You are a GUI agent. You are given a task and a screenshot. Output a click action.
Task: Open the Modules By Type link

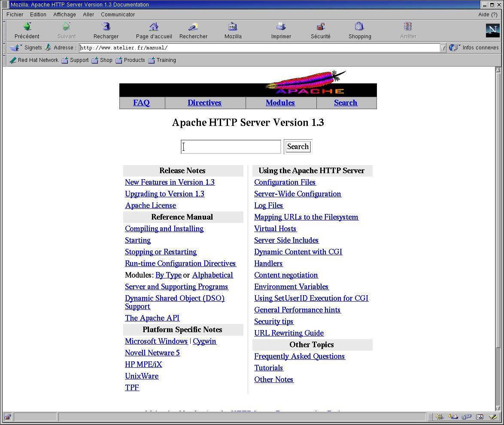tap(168, 275)
